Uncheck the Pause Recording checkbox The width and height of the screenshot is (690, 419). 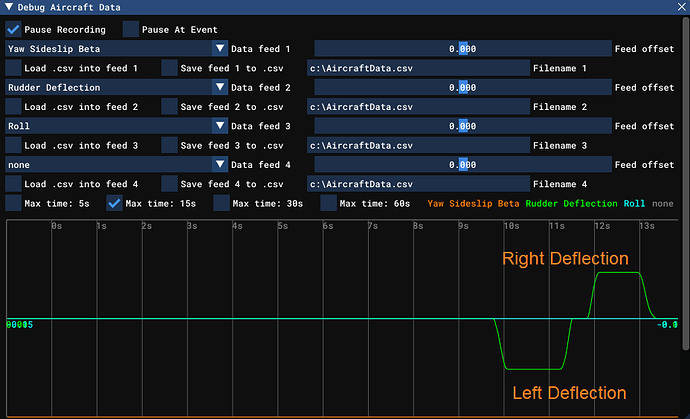[14, 30]
